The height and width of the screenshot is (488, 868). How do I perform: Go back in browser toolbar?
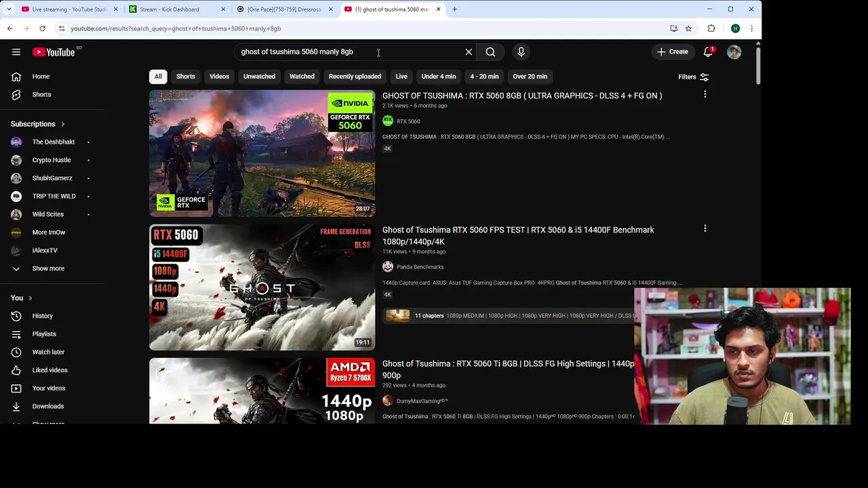[x=9, y=28]
